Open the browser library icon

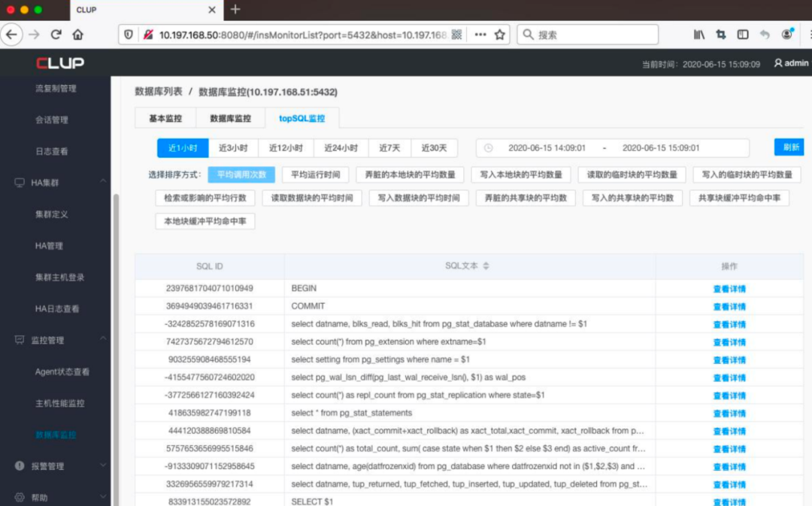coord(699,35)
